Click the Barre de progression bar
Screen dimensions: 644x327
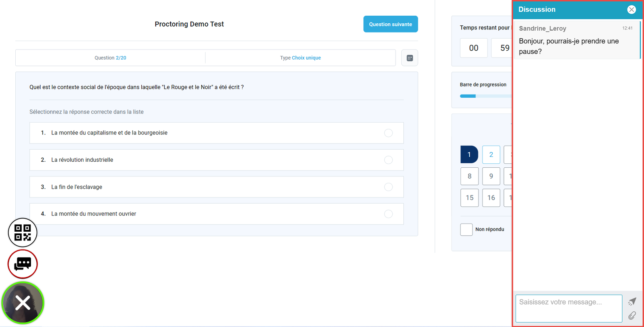coord(485,96)
